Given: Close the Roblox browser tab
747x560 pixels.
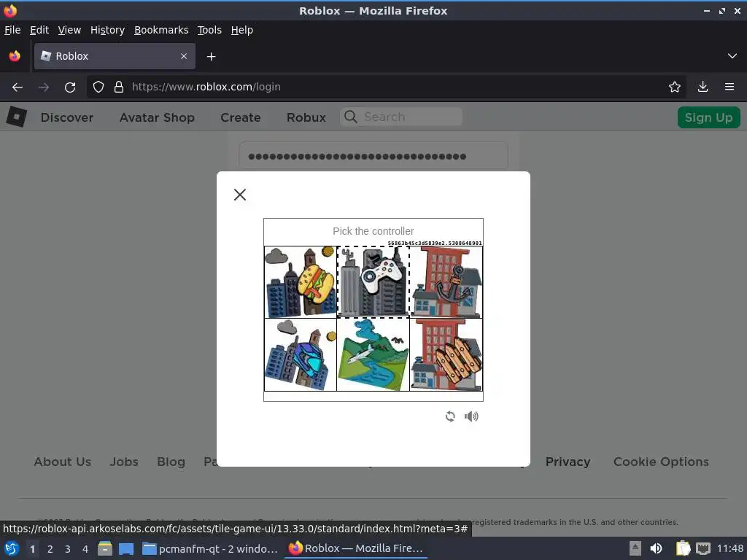Looking at the screenshot, I should point(184,56).
